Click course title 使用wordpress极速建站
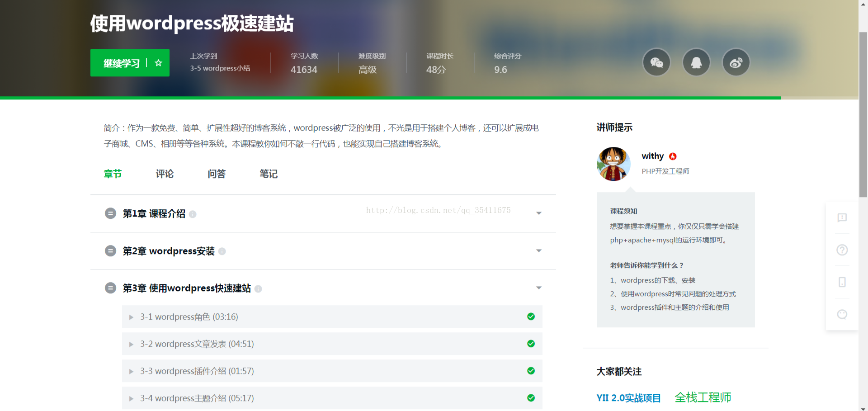868x411 pixels. 192,24
